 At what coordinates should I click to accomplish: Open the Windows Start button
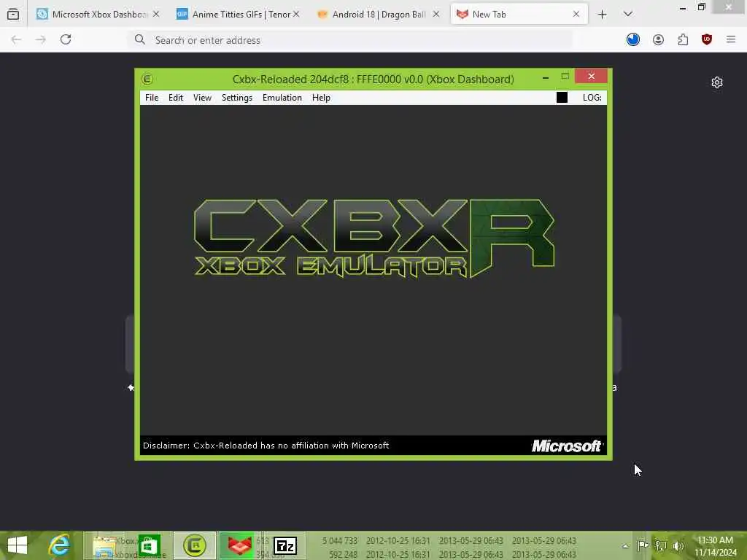[18, 545]
